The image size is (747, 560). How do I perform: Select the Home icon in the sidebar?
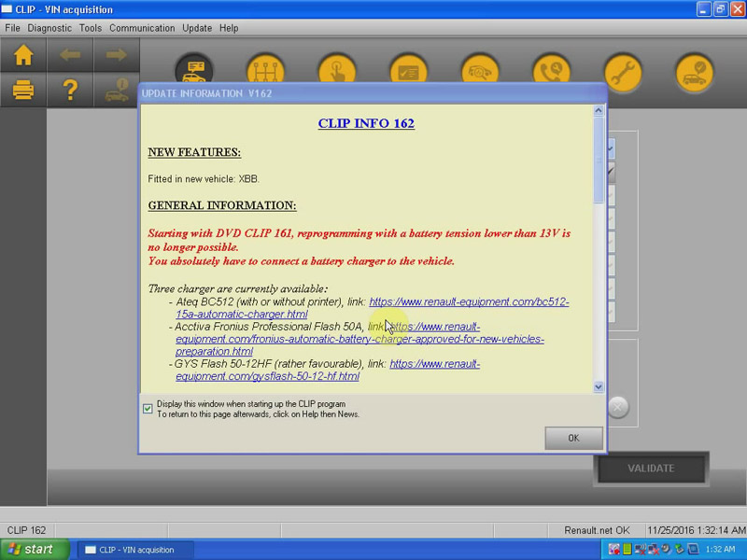pos(23,57)
